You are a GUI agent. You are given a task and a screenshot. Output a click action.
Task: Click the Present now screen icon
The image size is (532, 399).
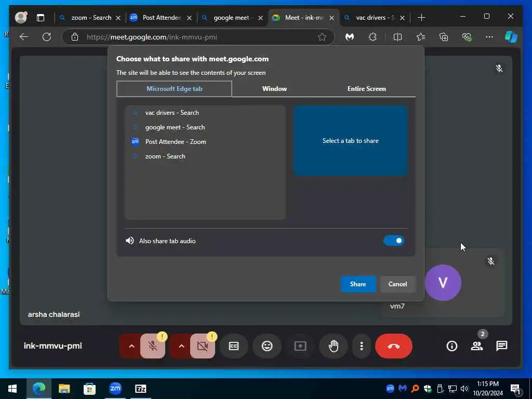300,346
